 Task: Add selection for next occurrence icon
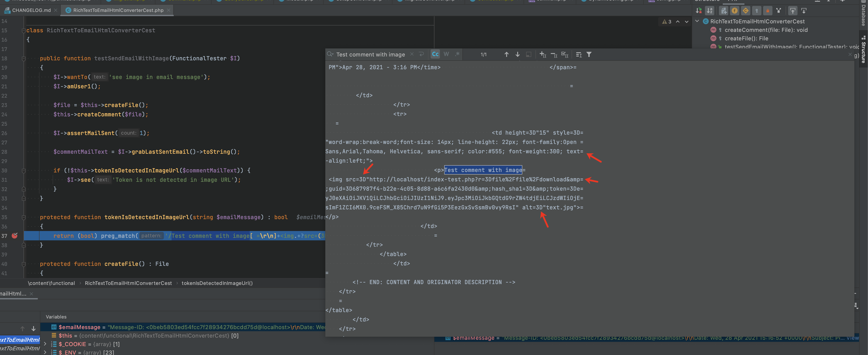[543, 55]
